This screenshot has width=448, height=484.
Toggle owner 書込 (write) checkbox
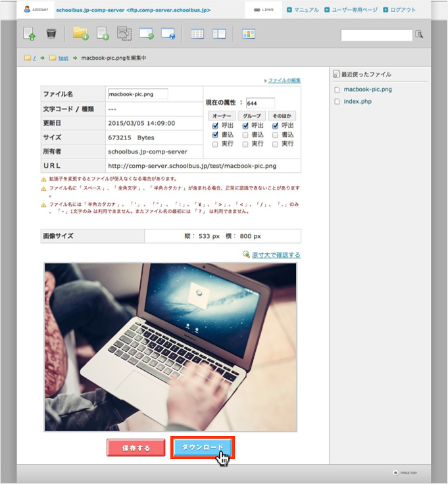[215, 135]
